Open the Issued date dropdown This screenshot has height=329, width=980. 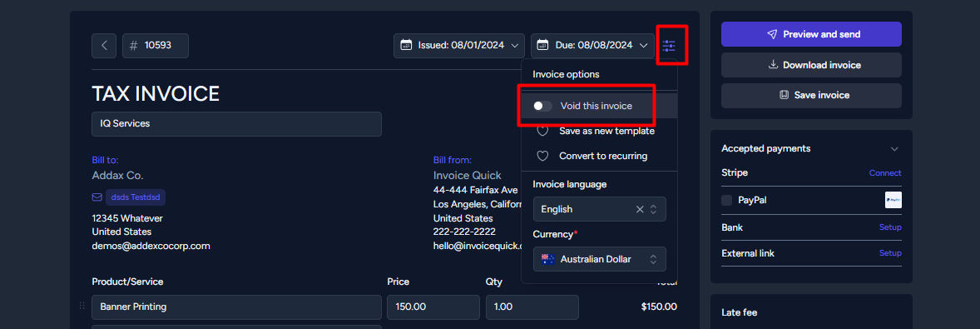pos(458,46)
